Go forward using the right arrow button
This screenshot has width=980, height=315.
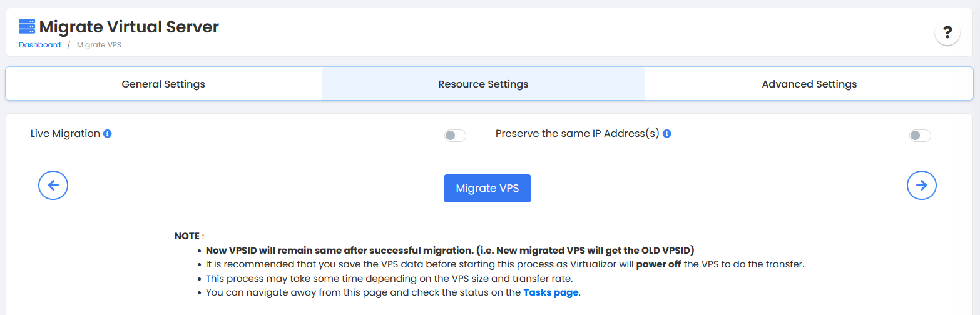921,185
